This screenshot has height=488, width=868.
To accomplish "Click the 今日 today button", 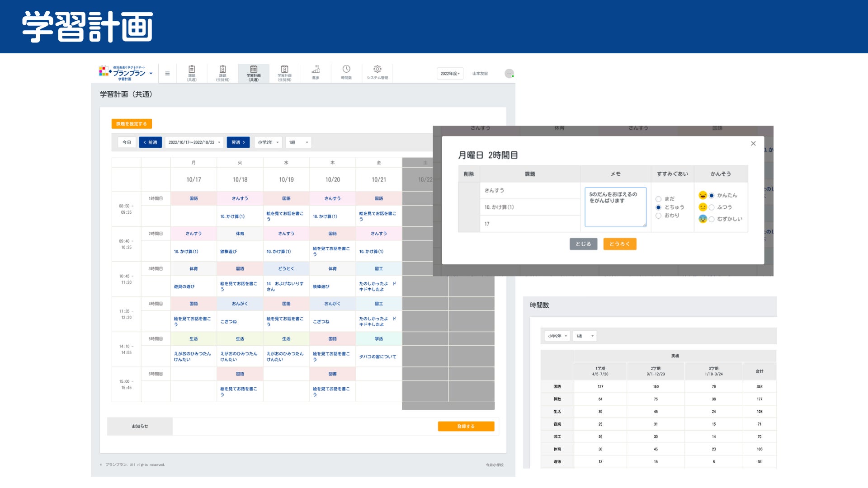I will (127, 142).
